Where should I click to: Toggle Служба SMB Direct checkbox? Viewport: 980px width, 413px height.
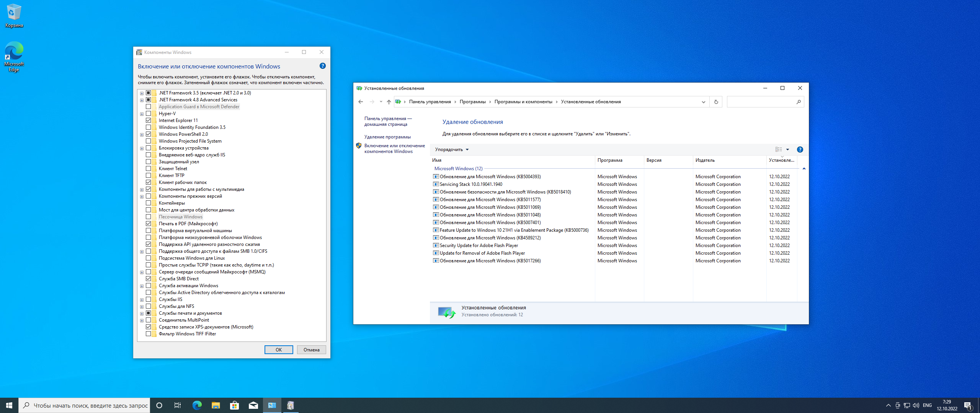click(x=148, y=279)
